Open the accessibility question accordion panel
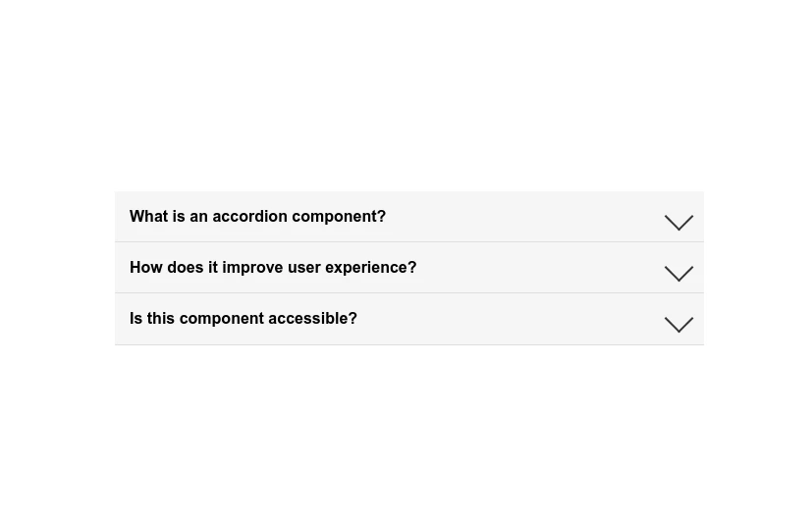This screenshot has height=520, width=812. click(x=408, y=319)
